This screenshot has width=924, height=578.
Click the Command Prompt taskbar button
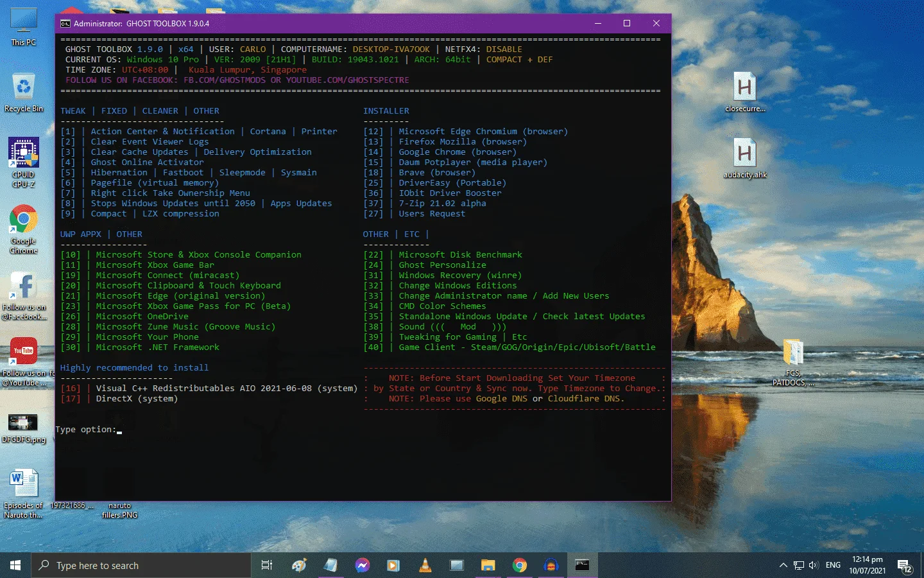click(583, 565)
